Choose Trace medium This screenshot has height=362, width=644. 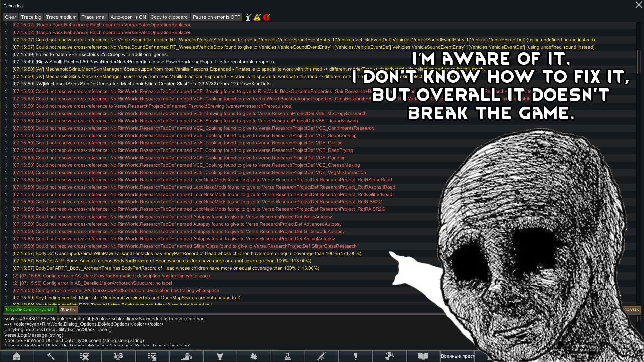coord(61,17)
